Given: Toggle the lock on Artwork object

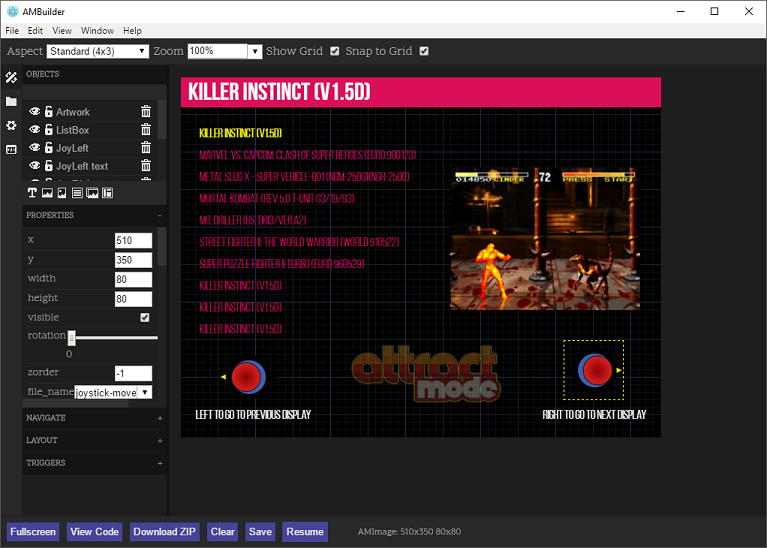Looking at the screenshot, I should tap(48, 112).
